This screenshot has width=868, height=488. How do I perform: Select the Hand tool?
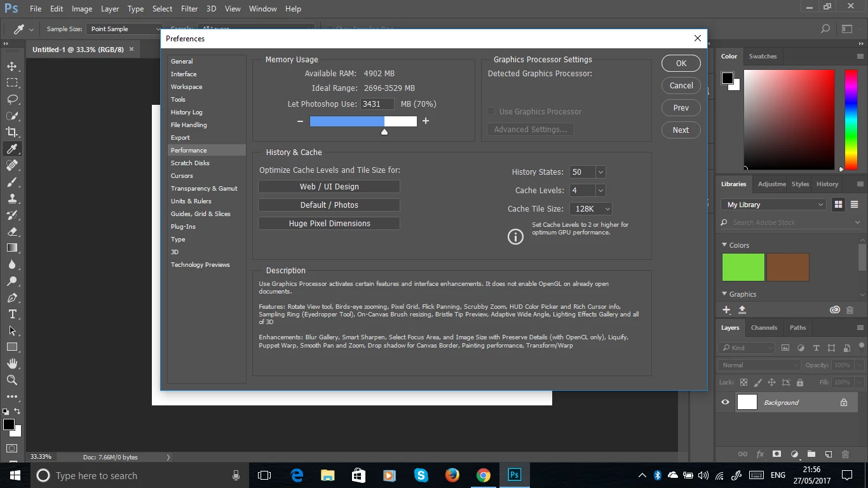coord(12,363)
